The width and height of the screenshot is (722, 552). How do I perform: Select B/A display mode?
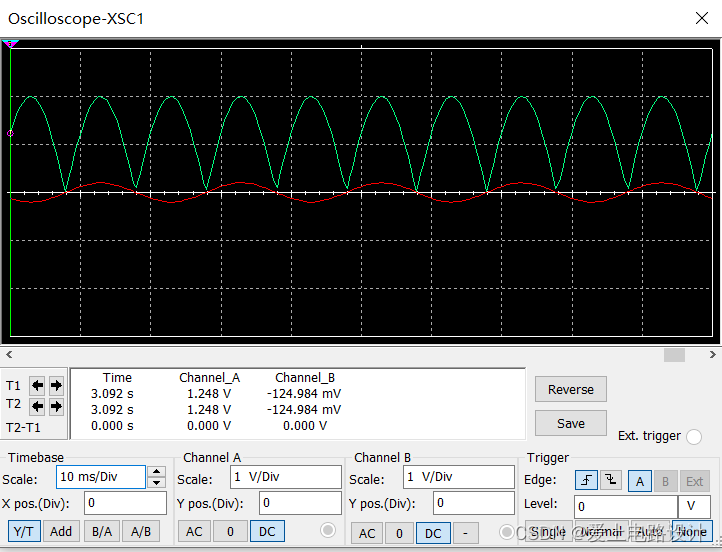[x=102, y=532]
